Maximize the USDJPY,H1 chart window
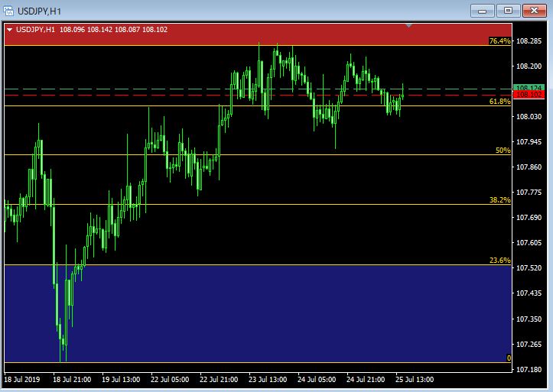The width and height of the screenshot is (553, 392). pos(508,11)
